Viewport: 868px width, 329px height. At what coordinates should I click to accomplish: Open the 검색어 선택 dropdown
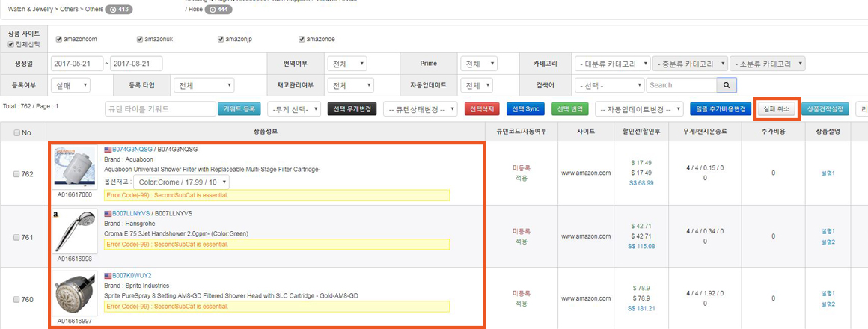(610, 85)
